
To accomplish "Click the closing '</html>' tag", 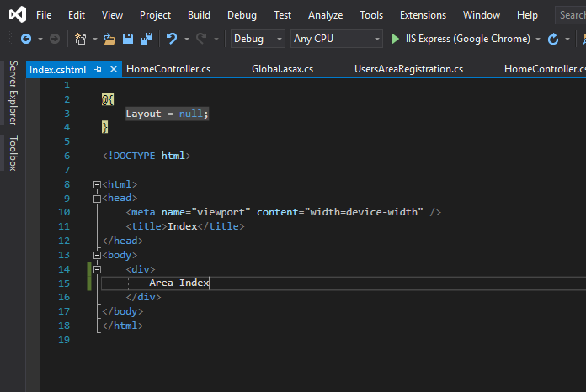I will point(123,326).
